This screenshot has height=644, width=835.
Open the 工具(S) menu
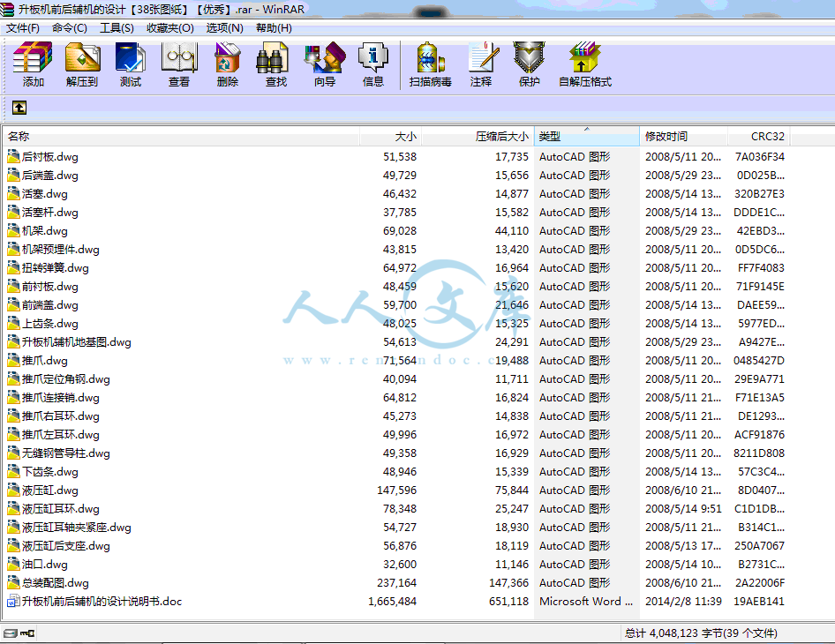(x=117, y=27)
